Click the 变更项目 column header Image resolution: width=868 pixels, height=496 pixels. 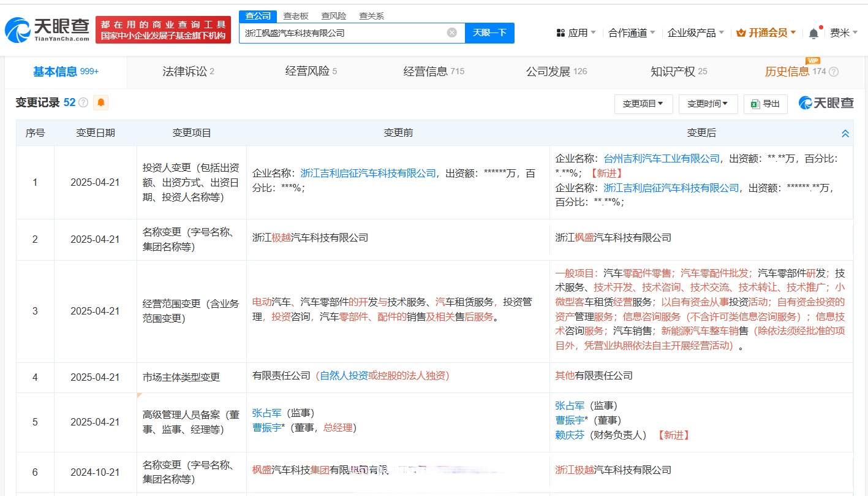click(192, 133)
